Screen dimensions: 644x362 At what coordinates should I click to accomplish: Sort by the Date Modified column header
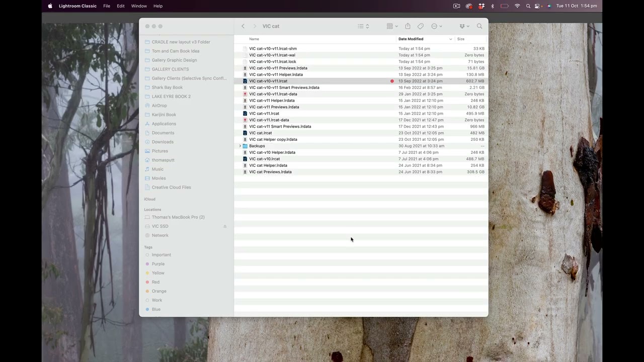[411, 39]
